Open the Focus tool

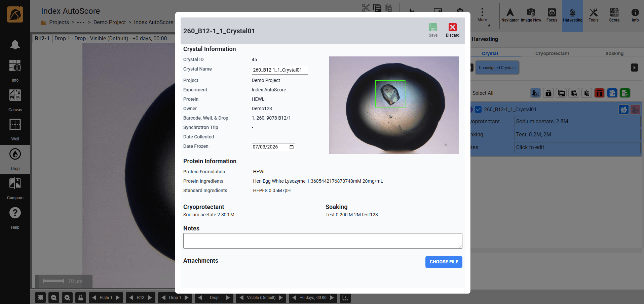coord(552,15)
